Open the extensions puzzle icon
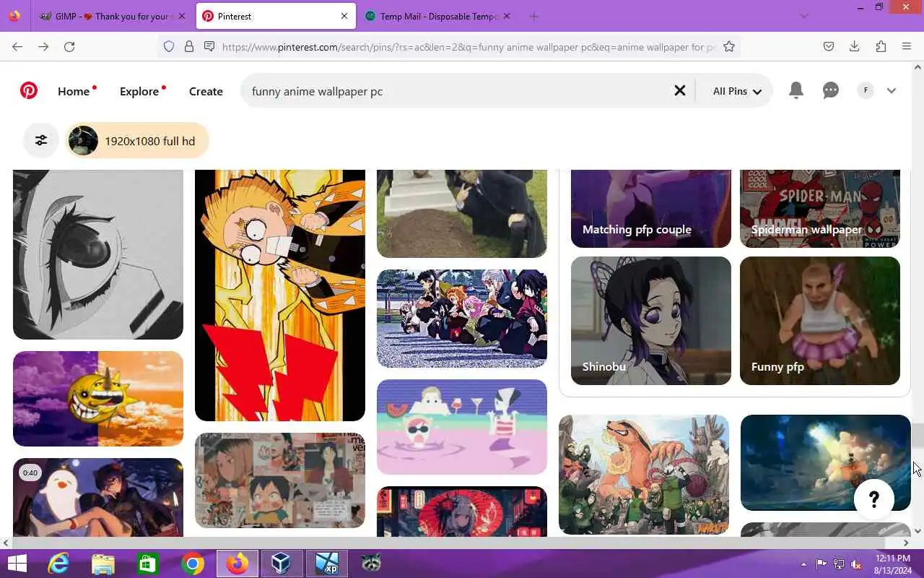 click(x=881, y=46)
